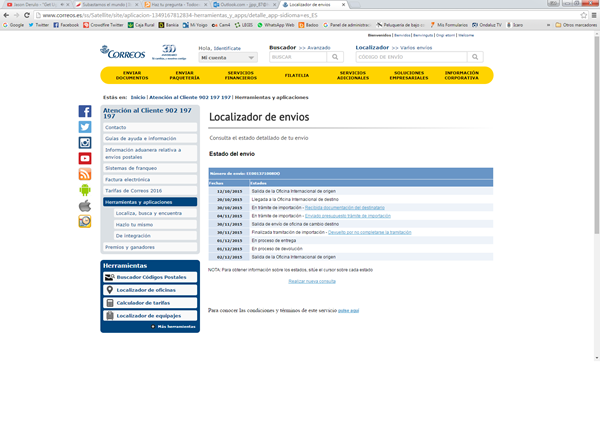Screen dimensions: 600x429
Task: Bookmark page with the star icon
Action: (583, 15)
